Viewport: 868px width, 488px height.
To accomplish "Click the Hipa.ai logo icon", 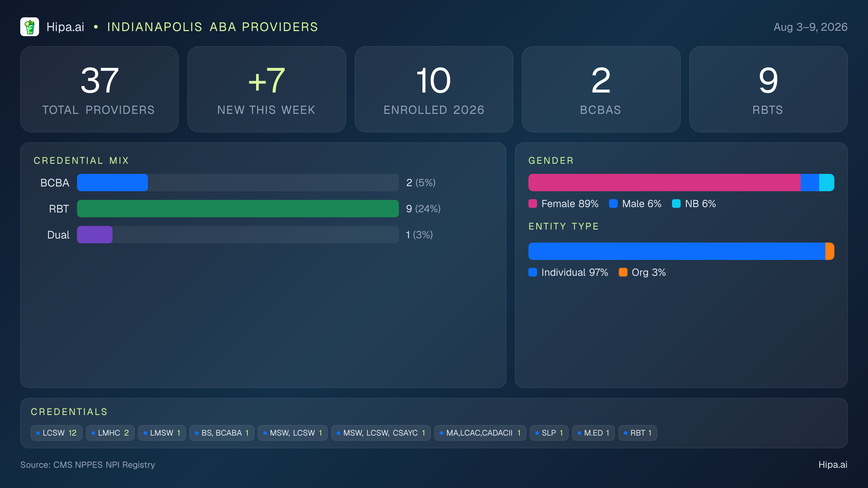I will [30, 27].
